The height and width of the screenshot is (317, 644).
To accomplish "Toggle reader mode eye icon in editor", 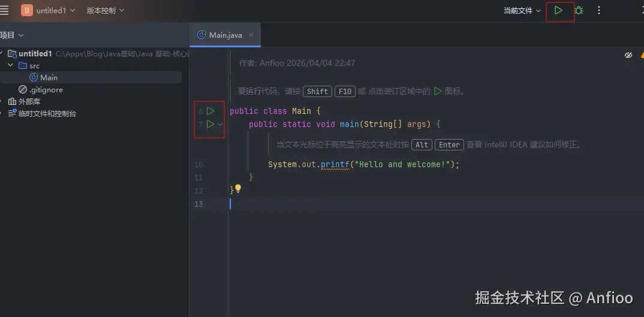I will point(628,55).
